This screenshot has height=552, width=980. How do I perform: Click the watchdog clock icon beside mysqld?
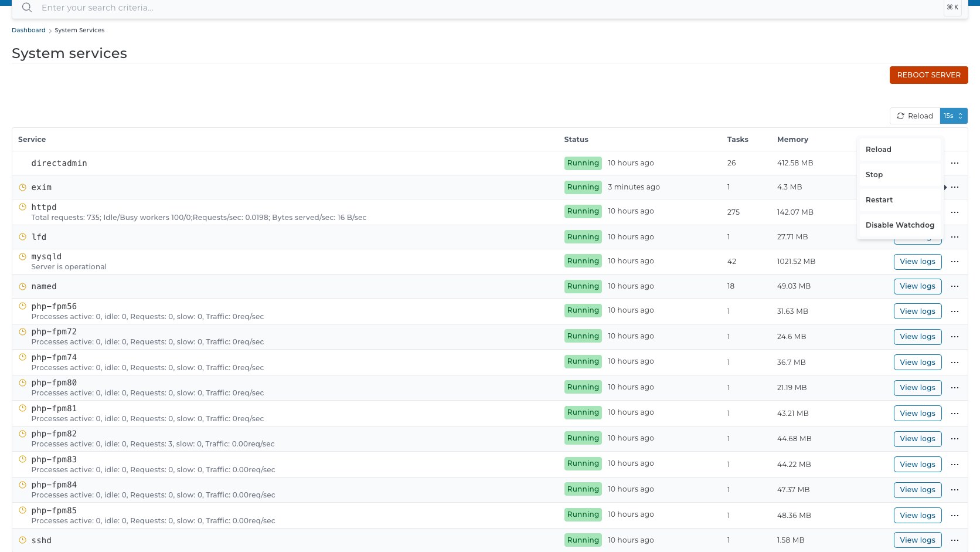click(x=23, y=256)
